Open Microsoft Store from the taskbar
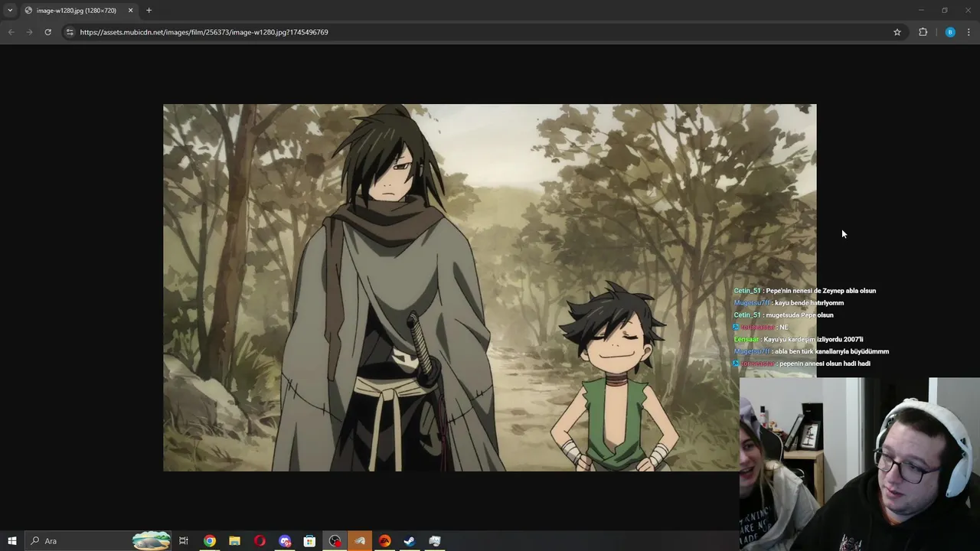980x551 pixels. (309, 541)
